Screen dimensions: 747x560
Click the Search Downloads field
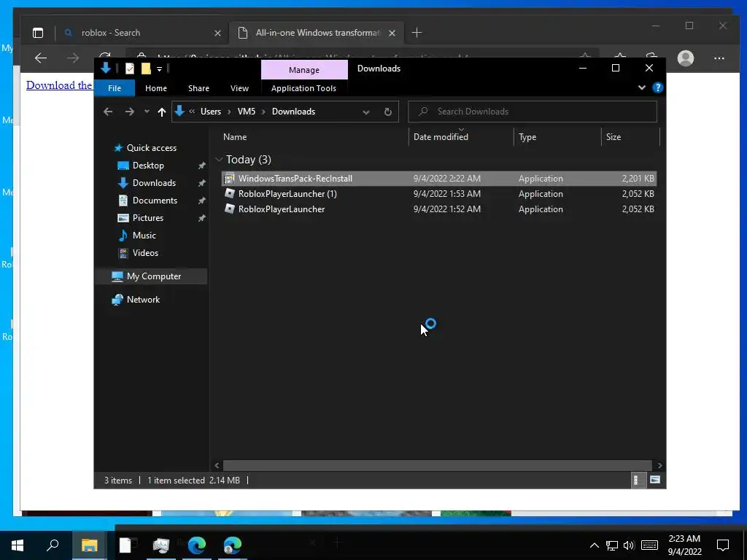(x=532, y=112)
